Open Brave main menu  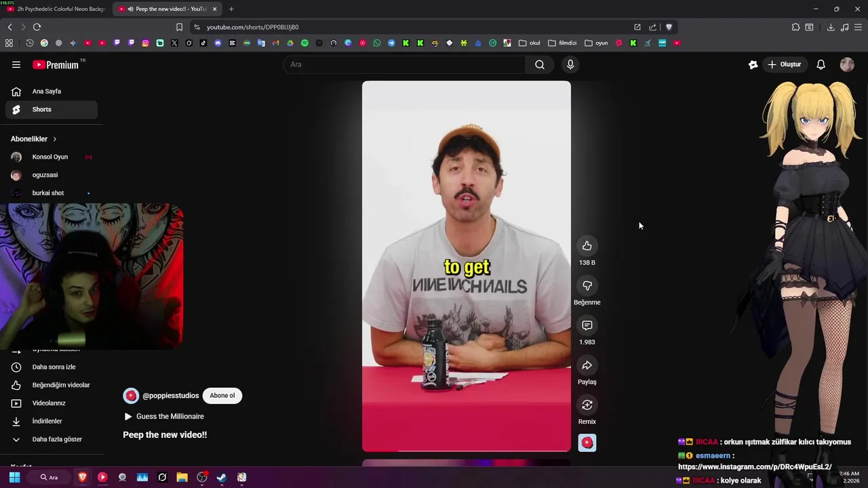pos(859,27)
